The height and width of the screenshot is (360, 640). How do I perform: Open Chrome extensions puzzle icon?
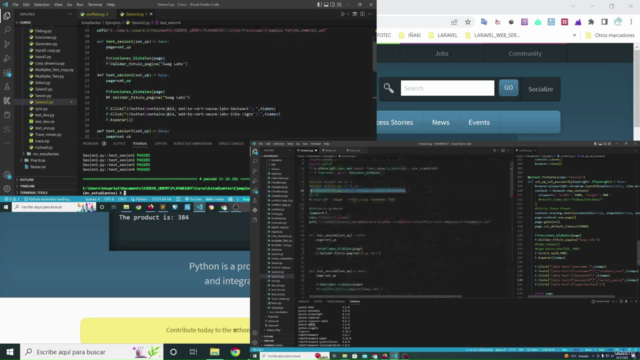pos(591,22)
